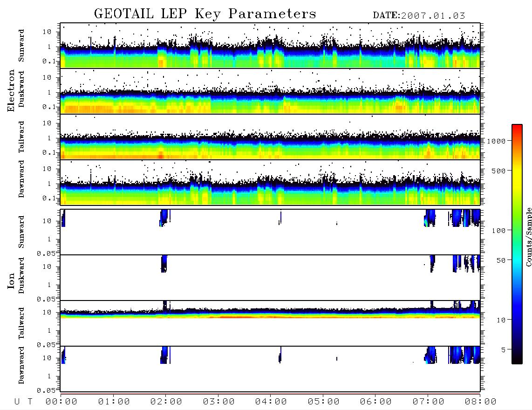The width and height of the screenshot is (532, 410).
Task: Click the 50 colorbar tick label
Action: tap(501, 260)
